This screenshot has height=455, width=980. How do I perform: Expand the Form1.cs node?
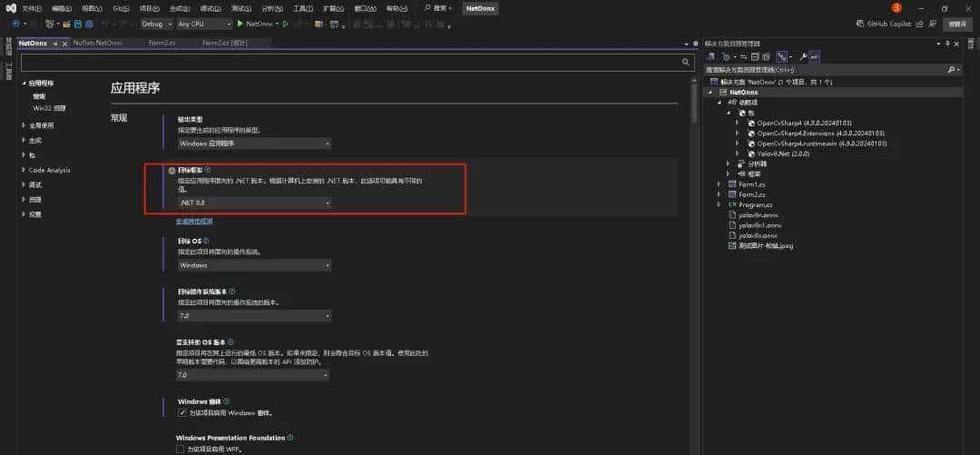[x=720, y=184]
